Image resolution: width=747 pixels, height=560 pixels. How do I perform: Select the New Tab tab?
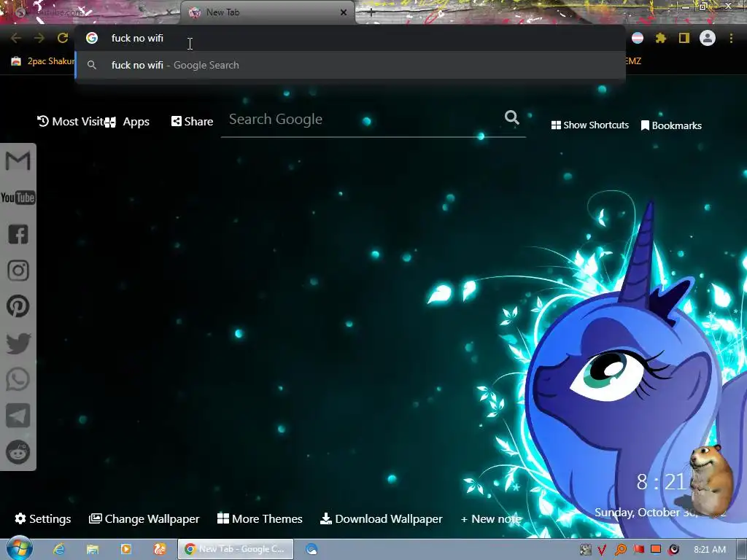click(267, 12)
